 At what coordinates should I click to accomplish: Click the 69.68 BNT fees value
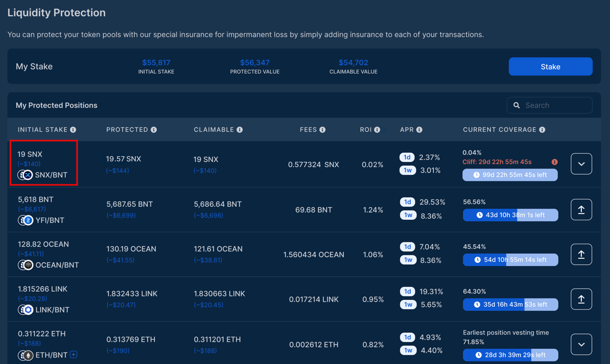(x=314, y=210)
